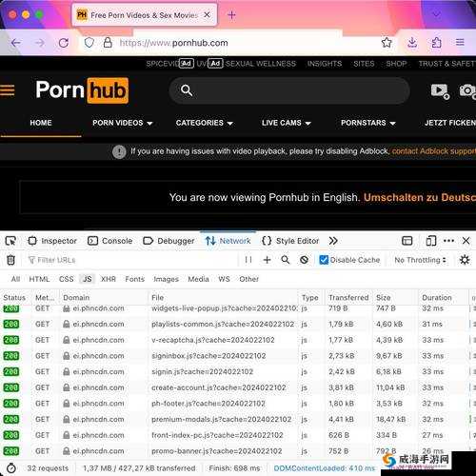Click in the site search field
476x476 pixels.
pos(289,90)
